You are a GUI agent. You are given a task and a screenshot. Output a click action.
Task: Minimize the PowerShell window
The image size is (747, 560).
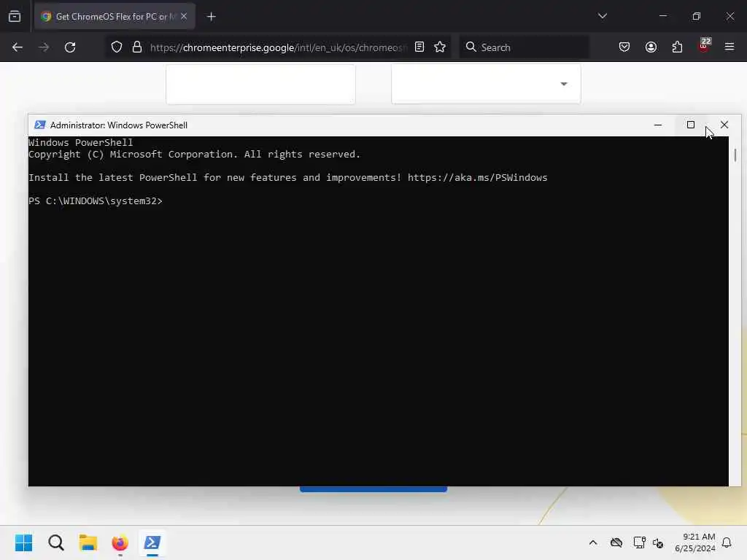658,125
